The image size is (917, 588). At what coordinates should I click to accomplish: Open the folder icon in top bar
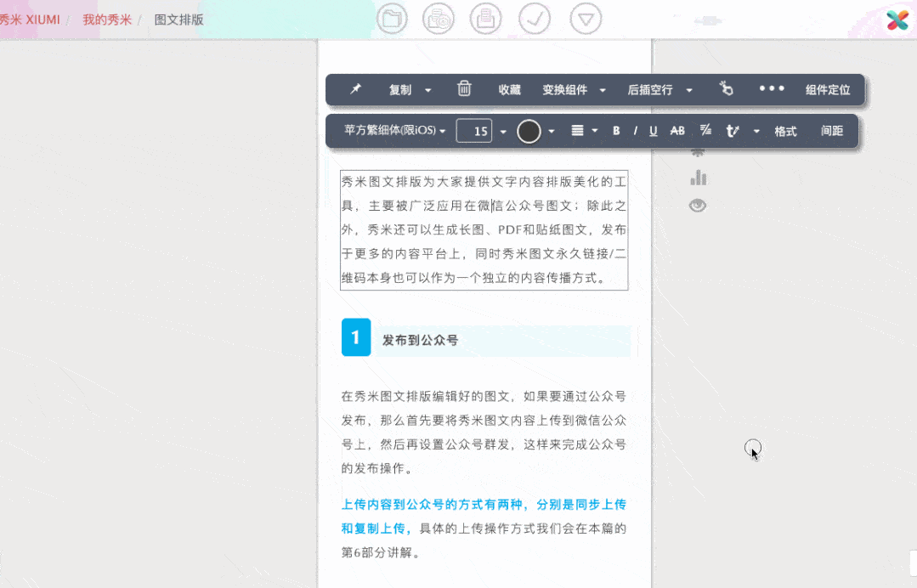pos(391,19)
